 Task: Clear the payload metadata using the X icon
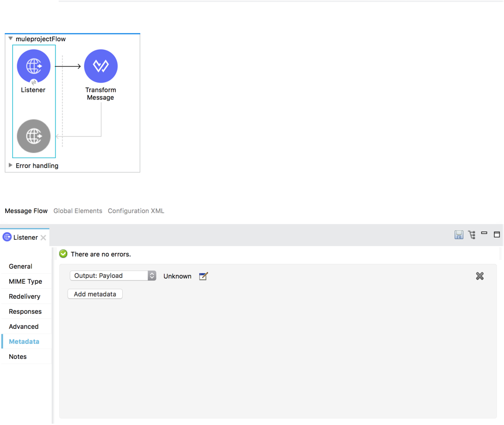(480, 276)
